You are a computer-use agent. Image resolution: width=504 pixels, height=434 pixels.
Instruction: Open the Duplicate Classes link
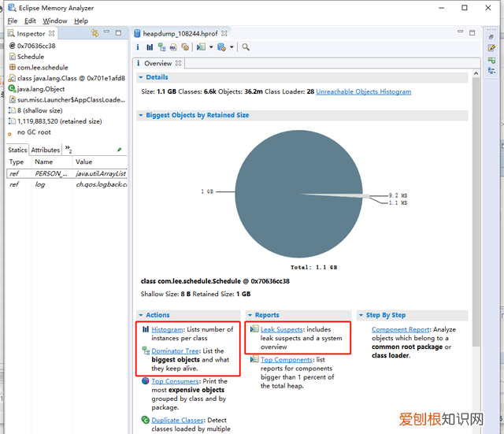pyautogui.click(x=177, y=420)
